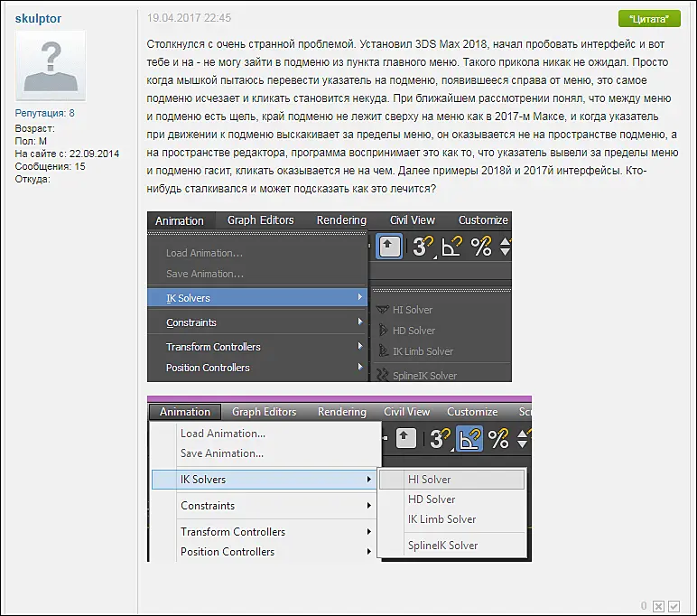Image resolution: width=697 pixels, height=616 pixels.
Task: Select IK Solvers entry in light menu
Action: (x=265, y=480)
